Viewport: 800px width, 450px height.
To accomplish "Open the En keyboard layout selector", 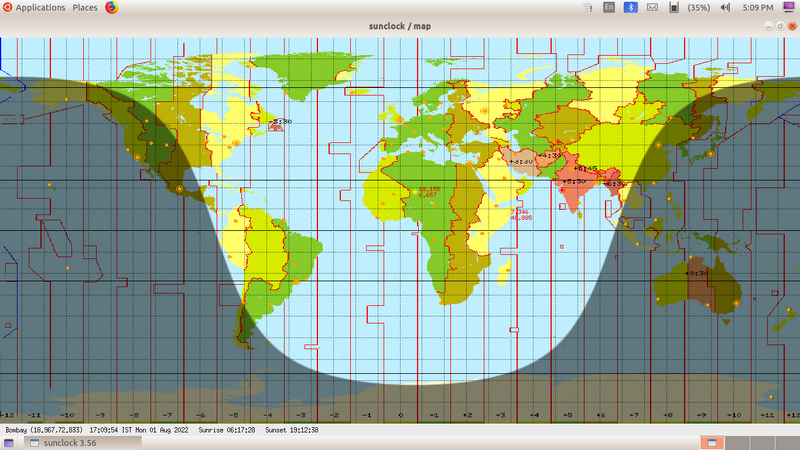I will pyautogui.click(x=608, y=7).
